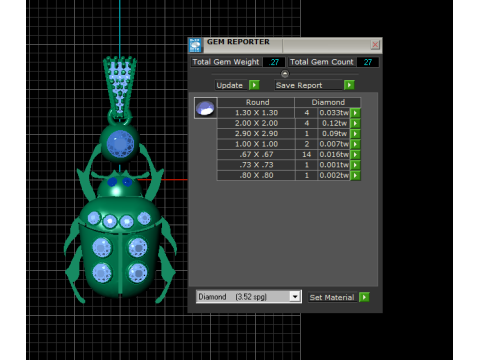Screen dimensions: 480x360
Task: Click the Total Gem Count value field
Action: pos(368,62)
